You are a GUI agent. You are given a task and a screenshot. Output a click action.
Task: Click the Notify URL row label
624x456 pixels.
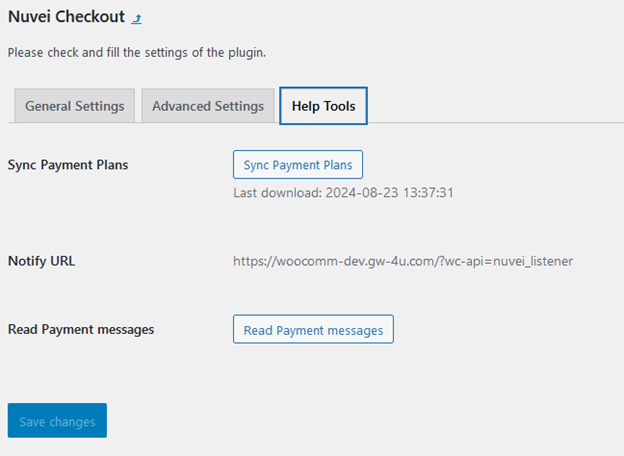(41, 261)
